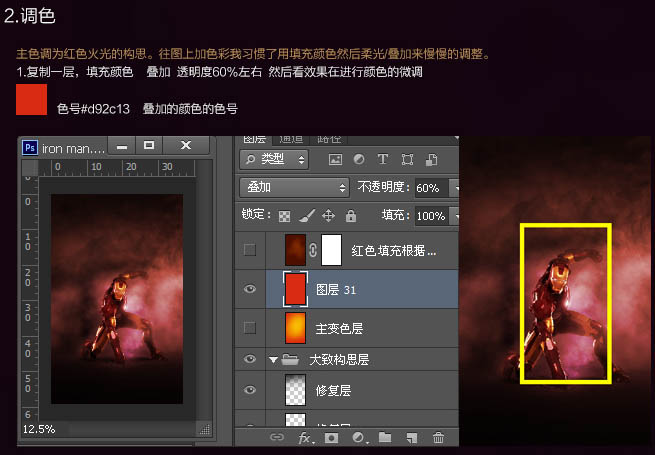
Task: Create new fill or adjustment layer
Action: coord(358,437)
